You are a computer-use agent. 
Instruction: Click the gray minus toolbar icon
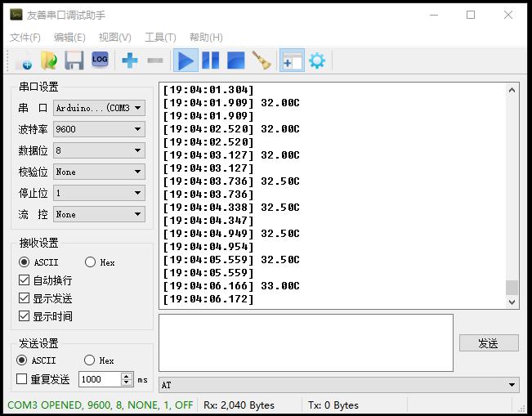[x=155, y=60]
